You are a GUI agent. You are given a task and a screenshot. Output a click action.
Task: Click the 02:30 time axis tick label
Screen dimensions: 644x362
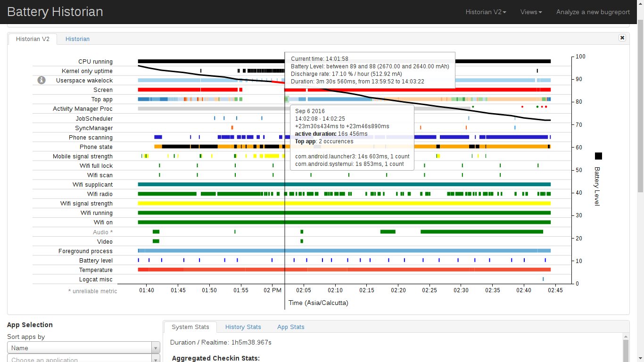tap(461, 290)
